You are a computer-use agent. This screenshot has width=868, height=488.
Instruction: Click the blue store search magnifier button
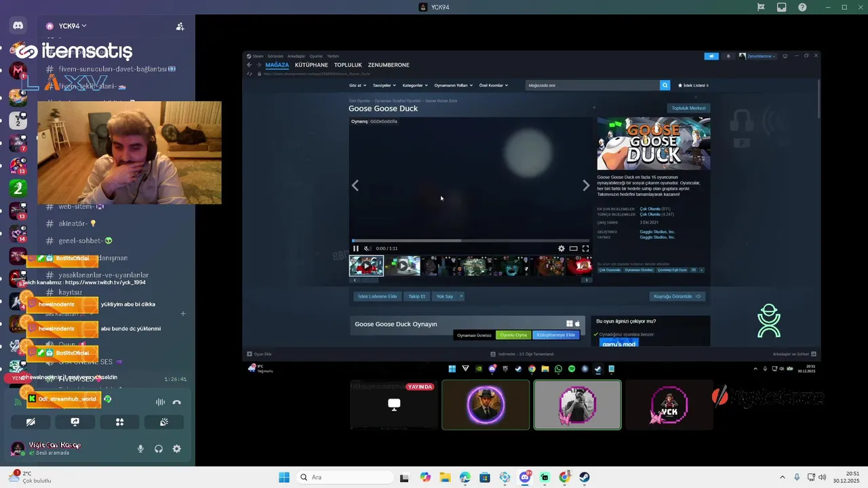(665, 85)
